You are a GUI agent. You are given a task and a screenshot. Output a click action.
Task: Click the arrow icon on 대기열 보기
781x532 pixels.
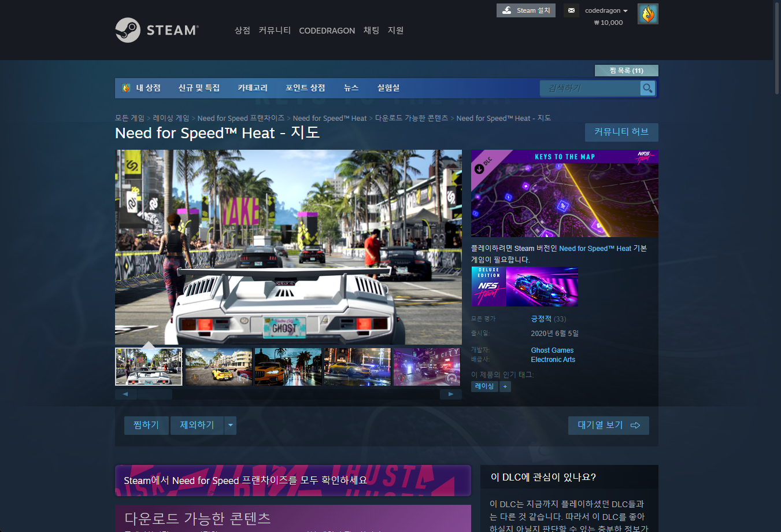pyautogui.click(x=635, y=425)
